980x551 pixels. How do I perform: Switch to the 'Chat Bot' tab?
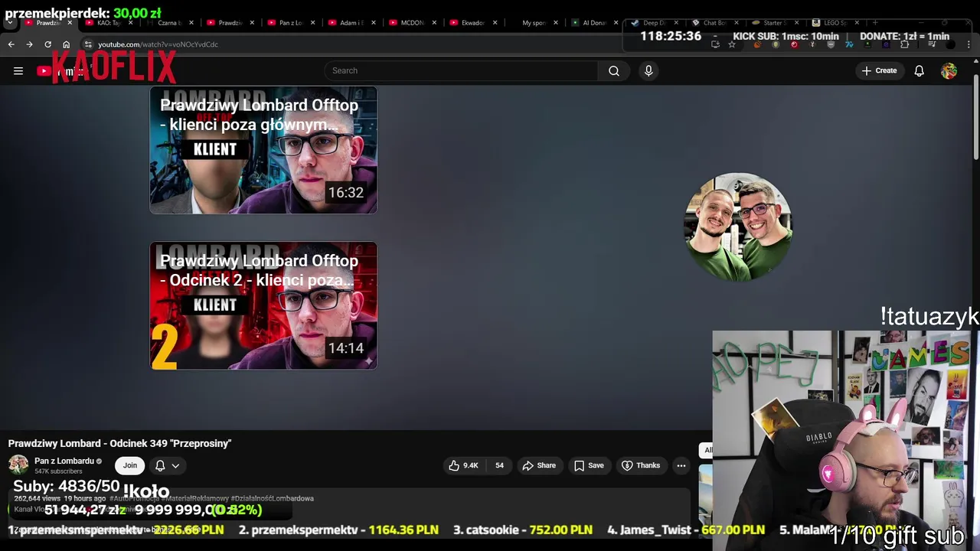click(714, 23)
